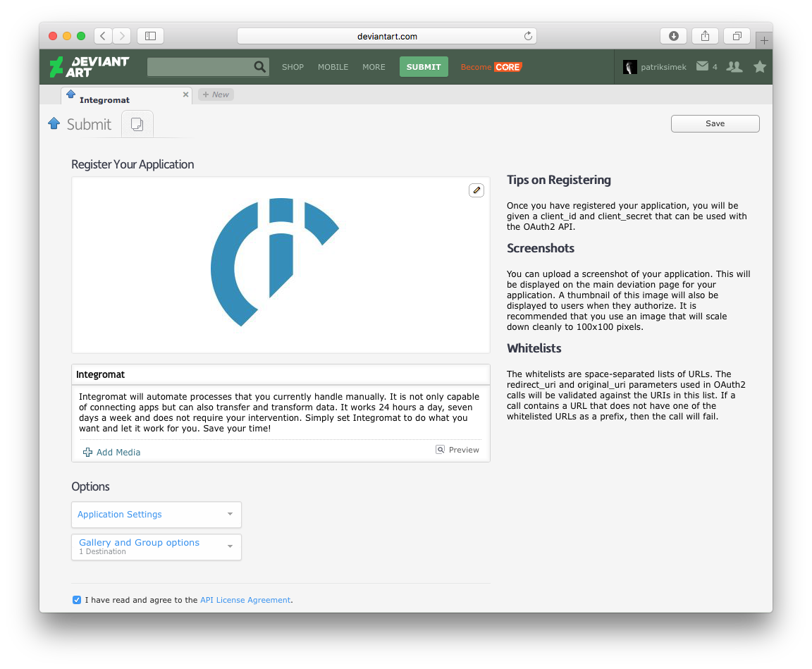812x669 pixels.
Task: Open the MORE menu
Action: (x=374, y=67)
